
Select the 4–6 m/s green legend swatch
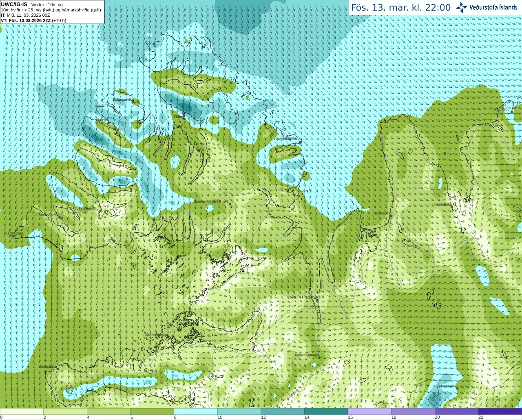(109, 411)
